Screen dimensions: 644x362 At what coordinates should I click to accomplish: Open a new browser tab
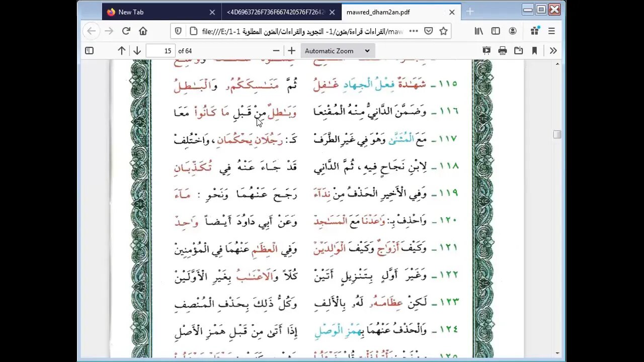point(470,12)
